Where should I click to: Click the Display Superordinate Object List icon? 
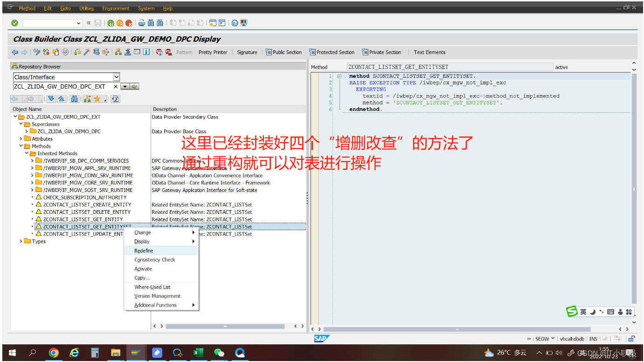(x=87, y=99)
